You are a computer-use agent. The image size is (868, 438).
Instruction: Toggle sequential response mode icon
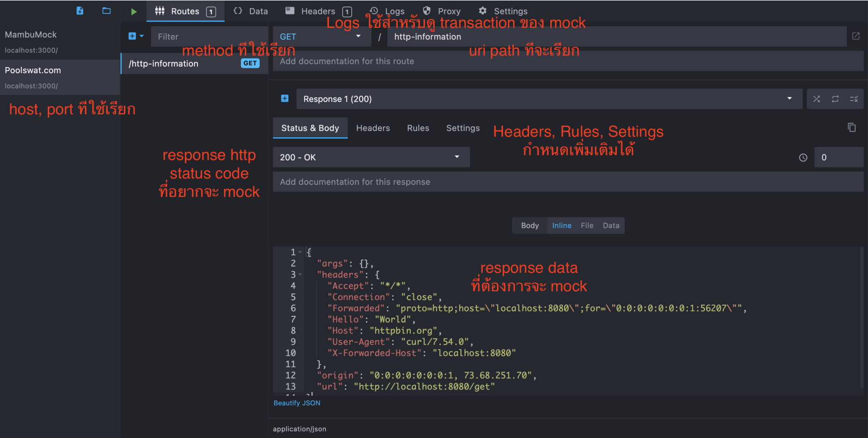click(835, 99)
